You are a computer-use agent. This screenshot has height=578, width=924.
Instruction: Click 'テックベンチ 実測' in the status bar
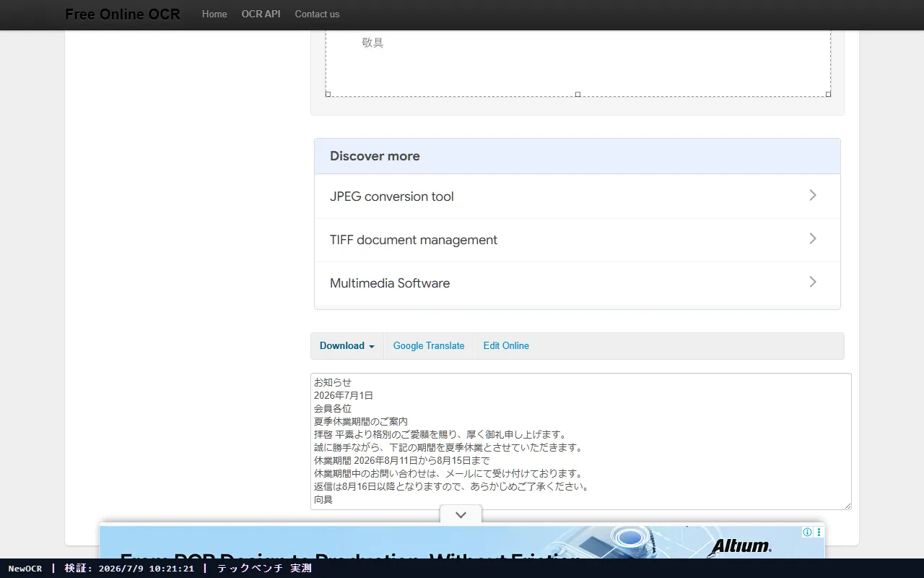(264, 569)
